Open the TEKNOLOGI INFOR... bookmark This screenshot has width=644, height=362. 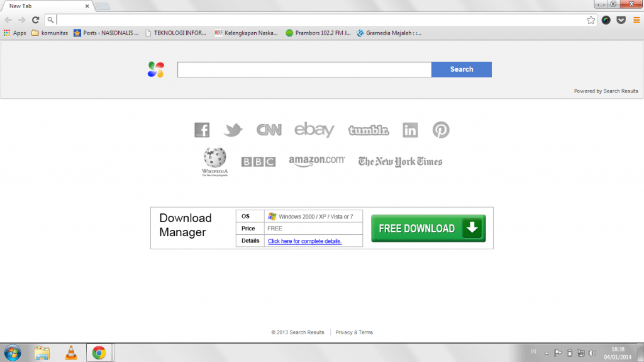coord(176,33)
